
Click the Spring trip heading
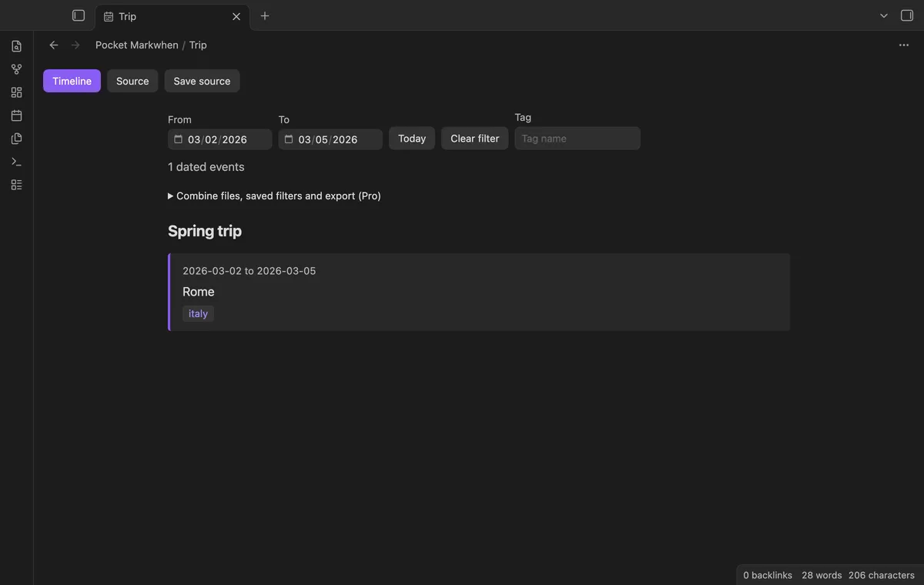point(205,231)
